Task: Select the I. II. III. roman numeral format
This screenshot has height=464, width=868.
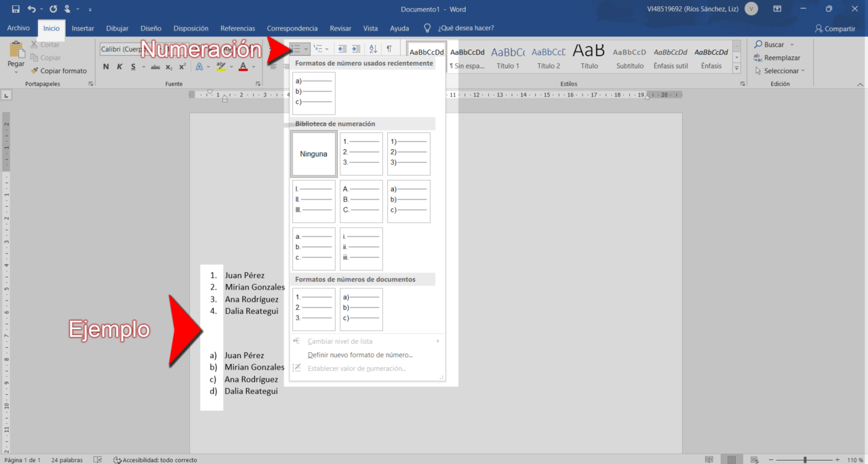Action: 313,201
